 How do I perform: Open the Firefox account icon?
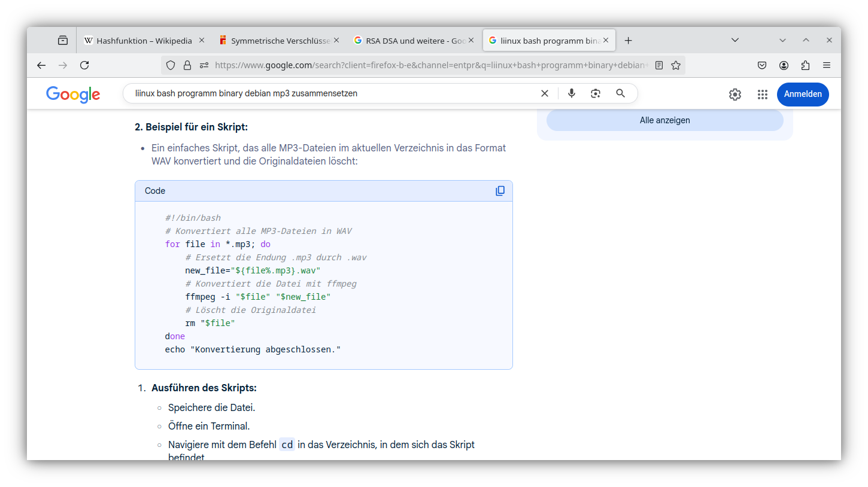[x=784, y=65]
